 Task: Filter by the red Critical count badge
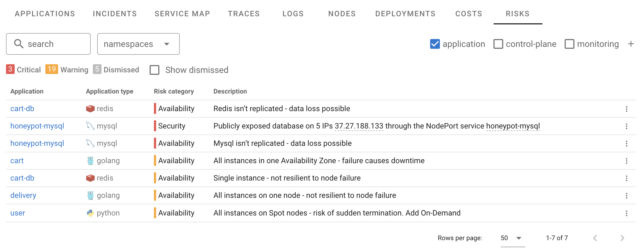10,69
